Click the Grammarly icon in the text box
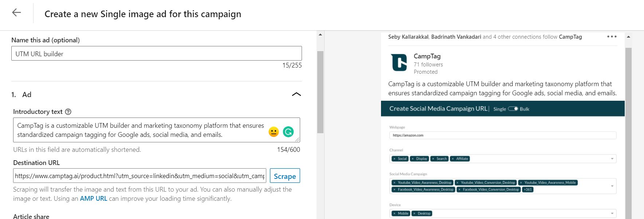 click(288, 131)
